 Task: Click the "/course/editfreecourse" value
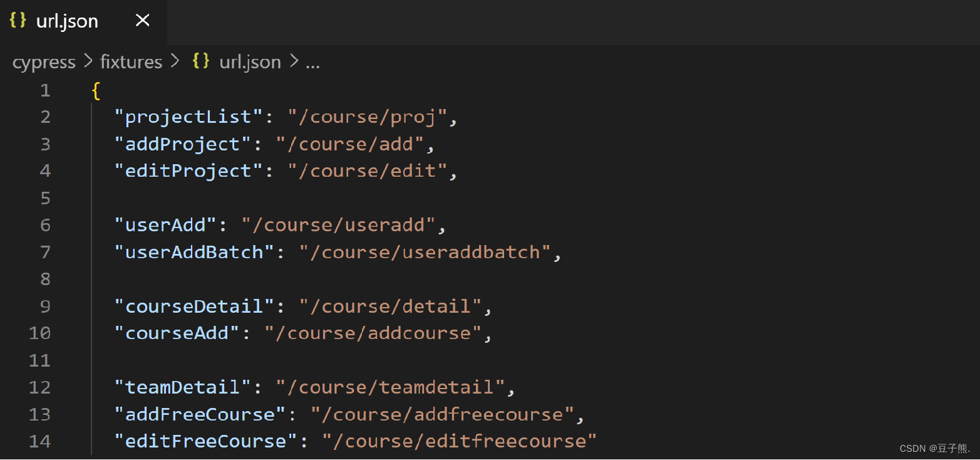460,441
